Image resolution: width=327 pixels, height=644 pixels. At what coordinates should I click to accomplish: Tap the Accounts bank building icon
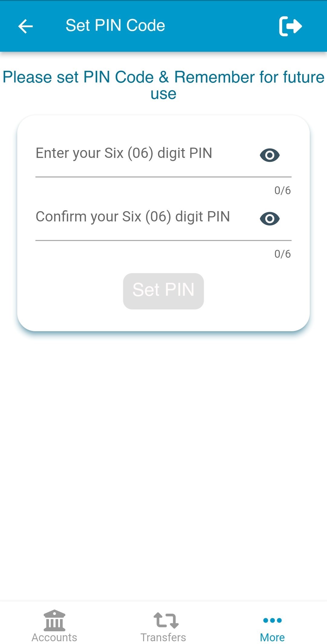(x=54, y=620)
